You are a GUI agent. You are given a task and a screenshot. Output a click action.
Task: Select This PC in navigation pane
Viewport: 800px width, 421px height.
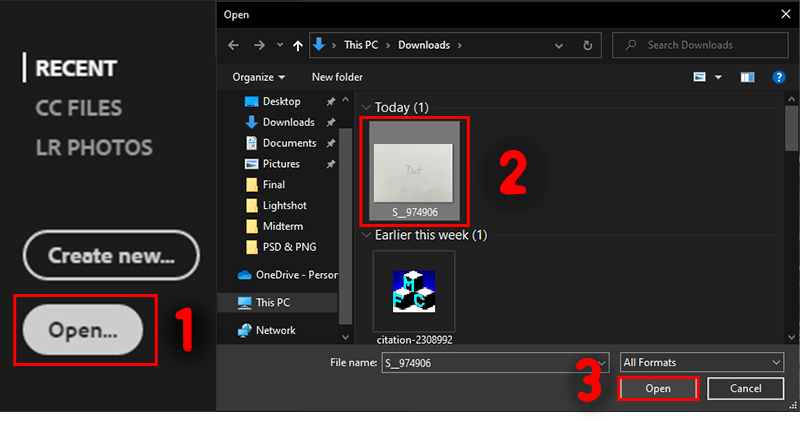(278, 303)
